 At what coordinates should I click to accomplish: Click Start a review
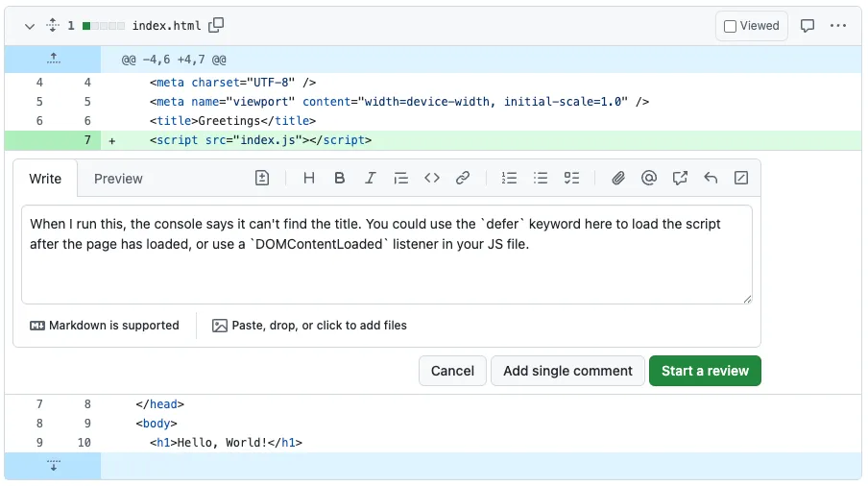pyautogui.click(x=705, y=371)
